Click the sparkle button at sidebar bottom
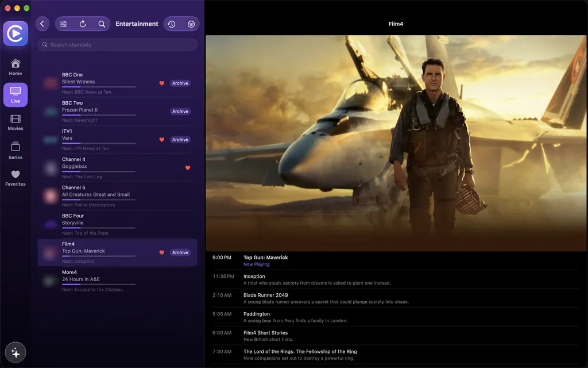The width and height of the screenshot is (588, 368). click(x=16, y=352)
